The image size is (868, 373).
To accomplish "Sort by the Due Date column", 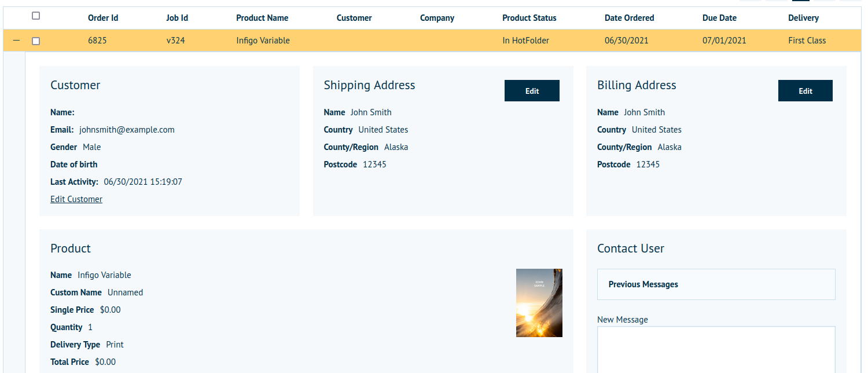I will 719,18.
